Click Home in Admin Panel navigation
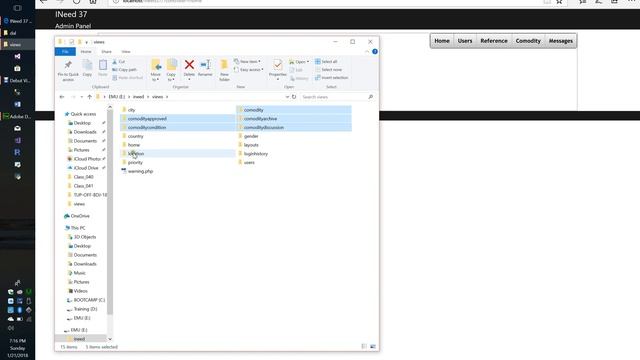Screen dimensions: 640x360 tap(442, 41)
